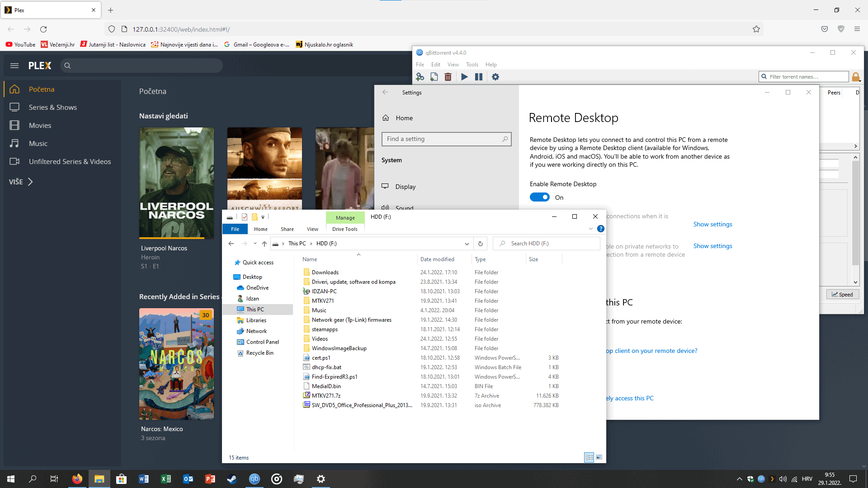The image size is (868, 488).
Task: Bookmark this page with the star icon
Action: [756, 29]
